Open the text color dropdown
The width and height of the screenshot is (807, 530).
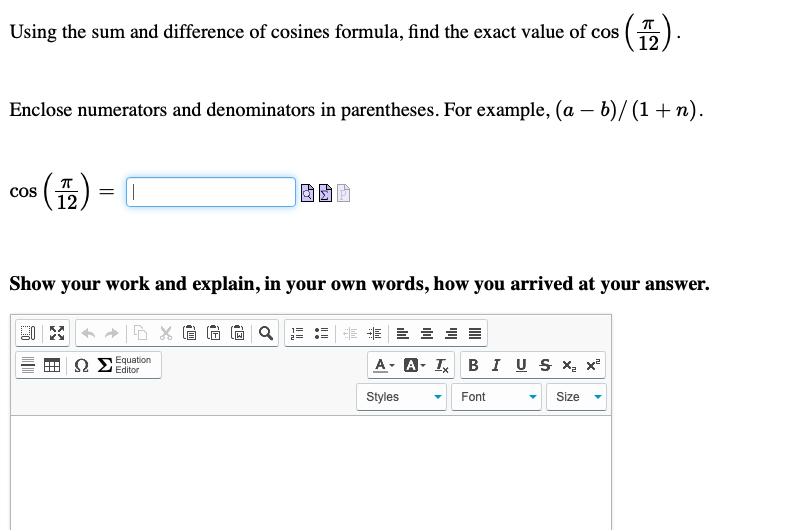coord(384,365)
